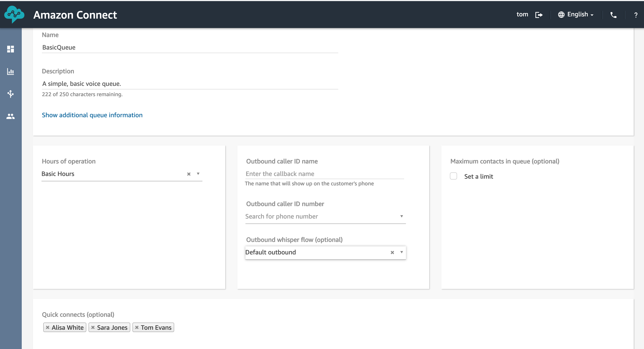
Task: Open the Routing sidebar icon
Action: point(11,94)
